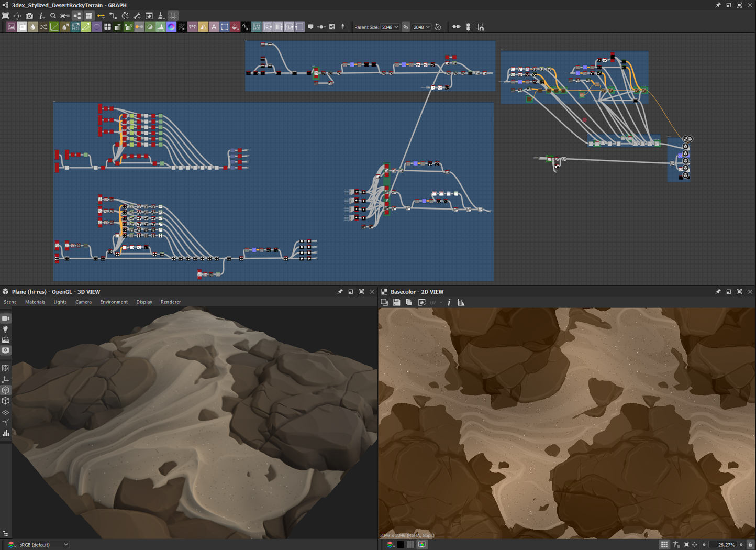Toggle the node stacking display button
756x550 pixels.
click(89, 16)
